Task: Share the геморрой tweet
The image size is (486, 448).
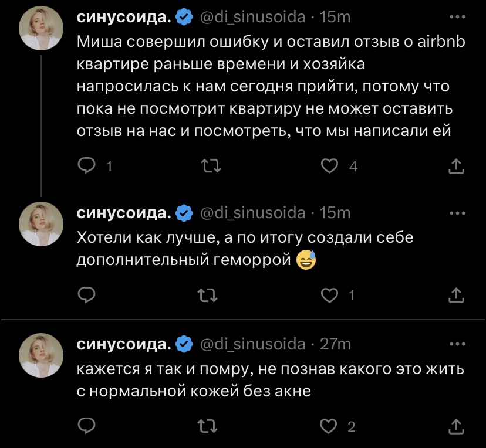Action: click(x=455, y=296)
